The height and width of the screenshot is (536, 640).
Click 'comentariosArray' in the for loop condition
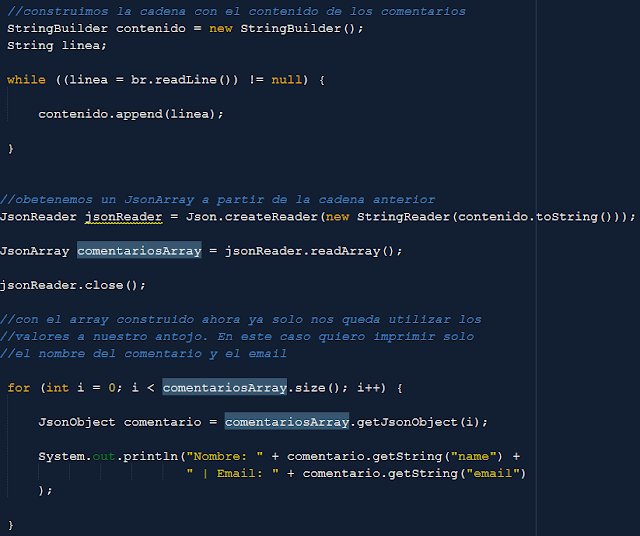click(224, 388)
